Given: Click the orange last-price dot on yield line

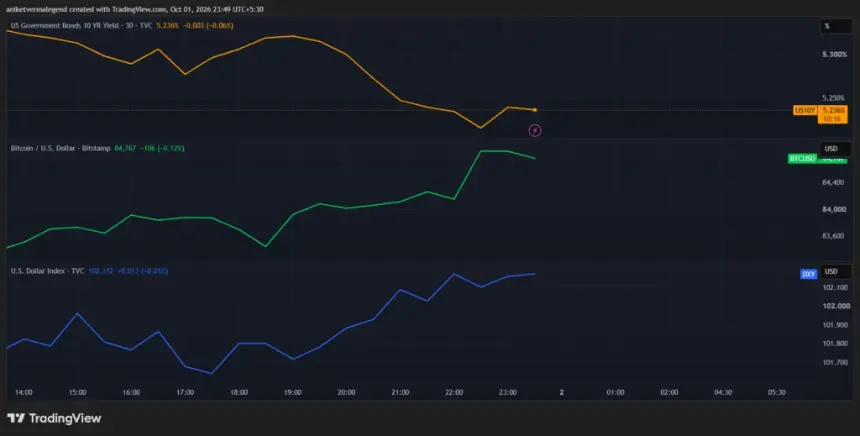Looking at the screenshot, I should pyautogui.click(x=535, y=110).
